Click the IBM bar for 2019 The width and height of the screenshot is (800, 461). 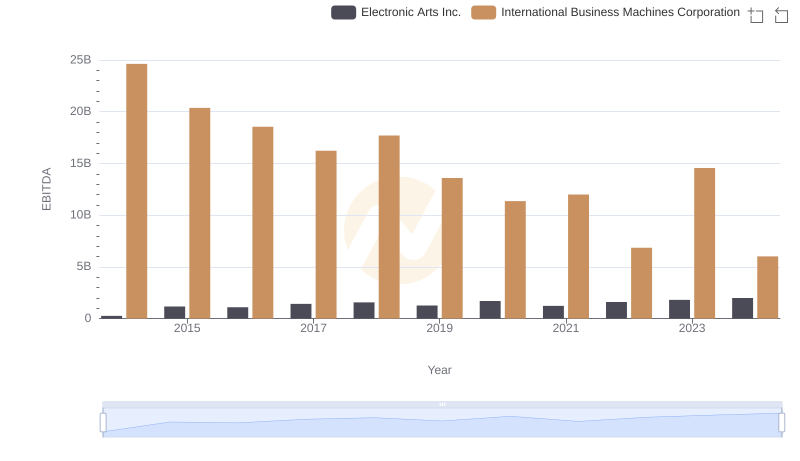pyautogui.click(x=452, y=248)
